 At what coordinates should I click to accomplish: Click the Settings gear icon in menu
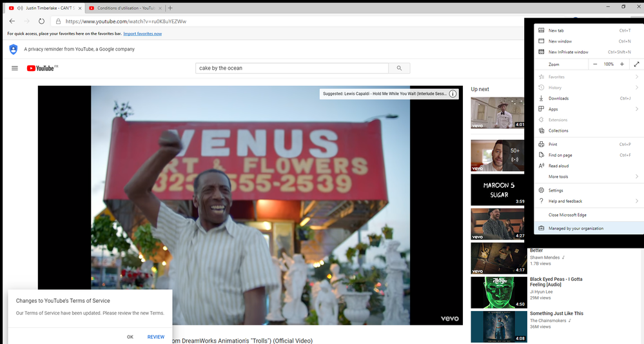click(542, 190)
